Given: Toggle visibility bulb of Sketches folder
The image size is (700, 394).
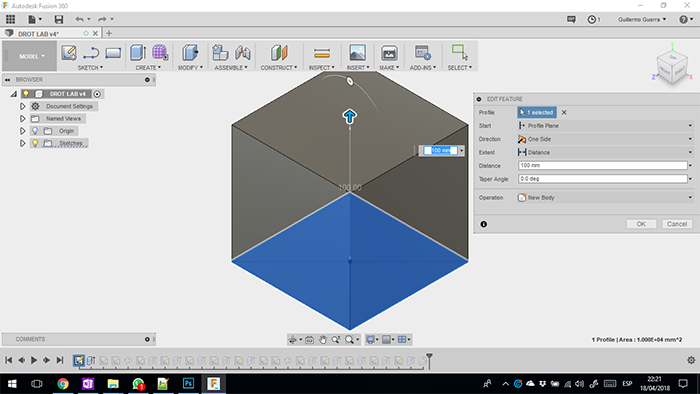Looking at the screenshot, I should coord(35,143).
